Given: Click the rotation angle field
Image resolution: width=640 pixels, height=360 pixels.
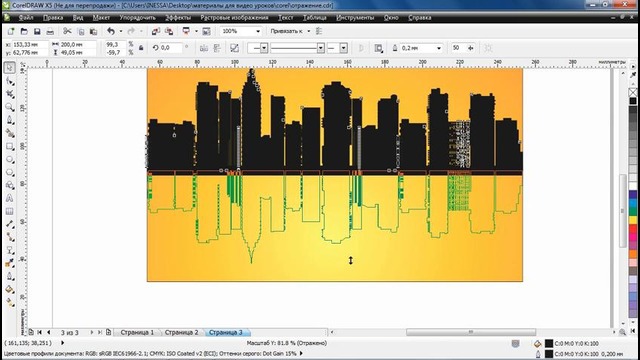Looking at the screenshot, I should 170,48.
